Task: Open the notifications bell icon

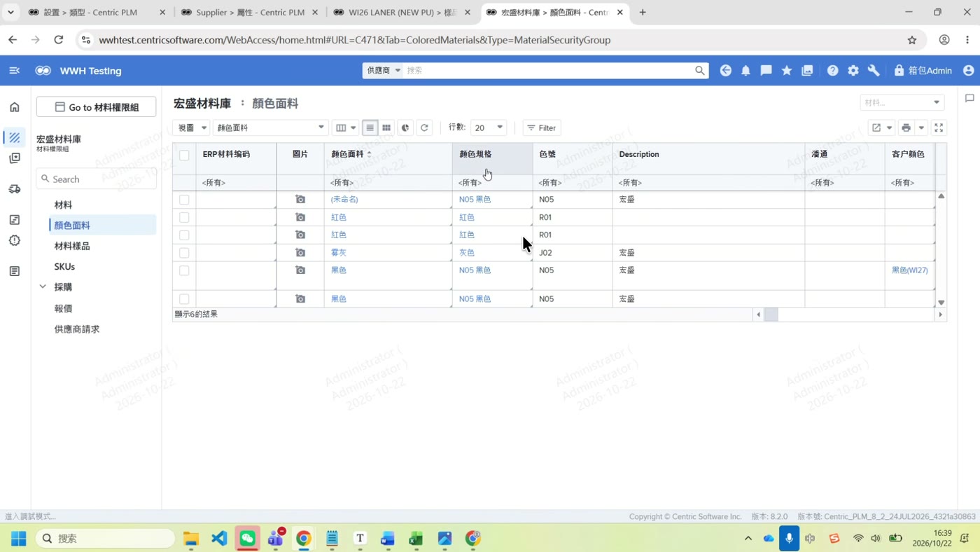Action: click(745, 71)
